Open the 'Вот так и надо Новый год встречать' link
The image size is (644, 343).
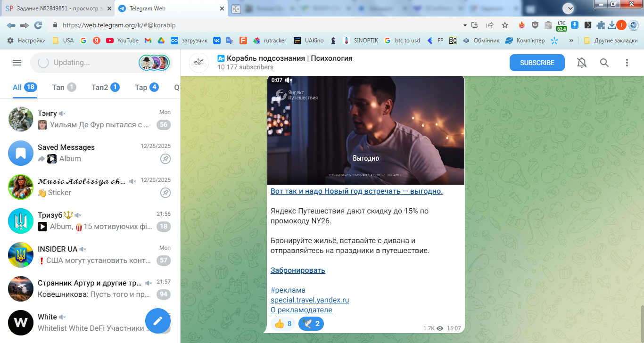pos(356,191)
